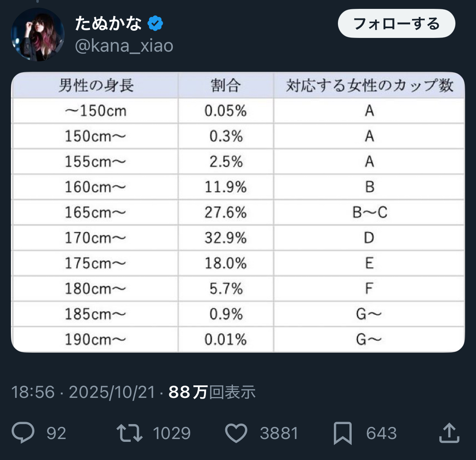476x460 pixels.
Task: Click the たぬかな display name
Action: [x=108, y=24]
